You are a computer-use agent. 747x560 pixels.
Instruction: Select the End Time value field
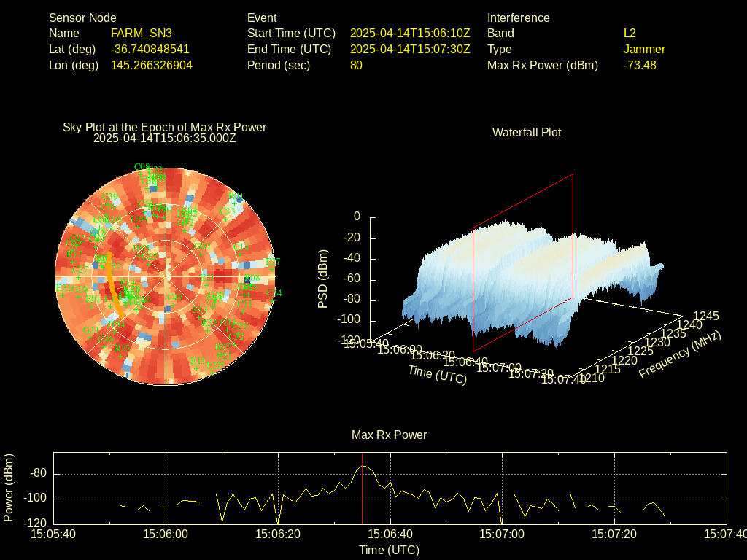point(410,49)
